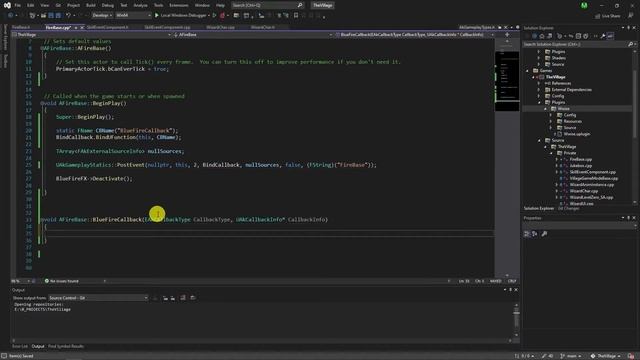Click the title bar Search box
The width and height of the screenshot is (640, 360).
click(x=267, y=5)
